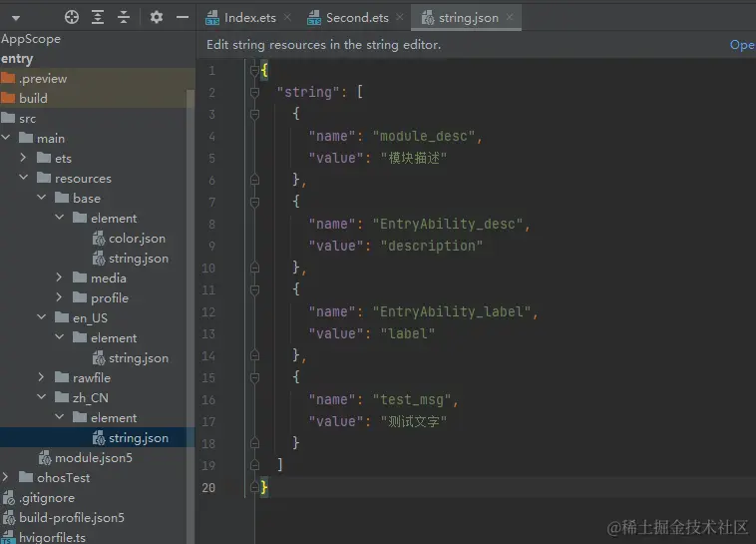Screen dimensions: 756x544
Task: Expand the ohosTest folder
Action: pyautogui.click(x=5, y=477)
